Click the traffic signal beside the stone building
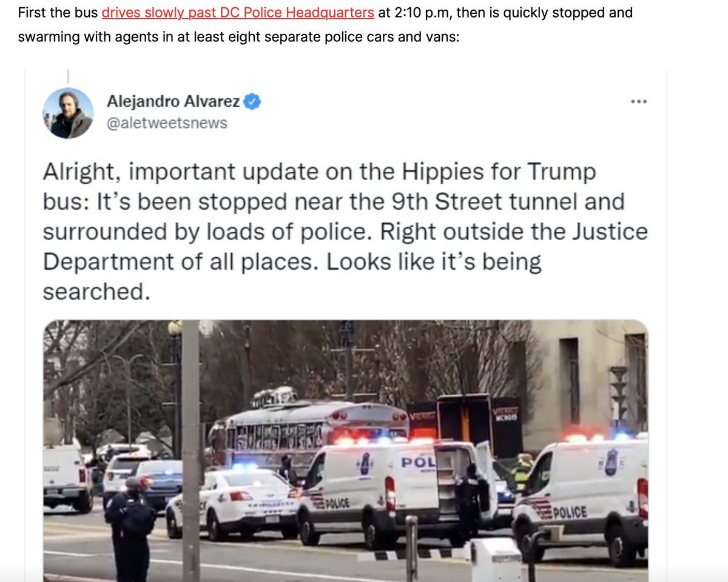The width and height of the screenshot is (728, 582). tap(618, 395)
